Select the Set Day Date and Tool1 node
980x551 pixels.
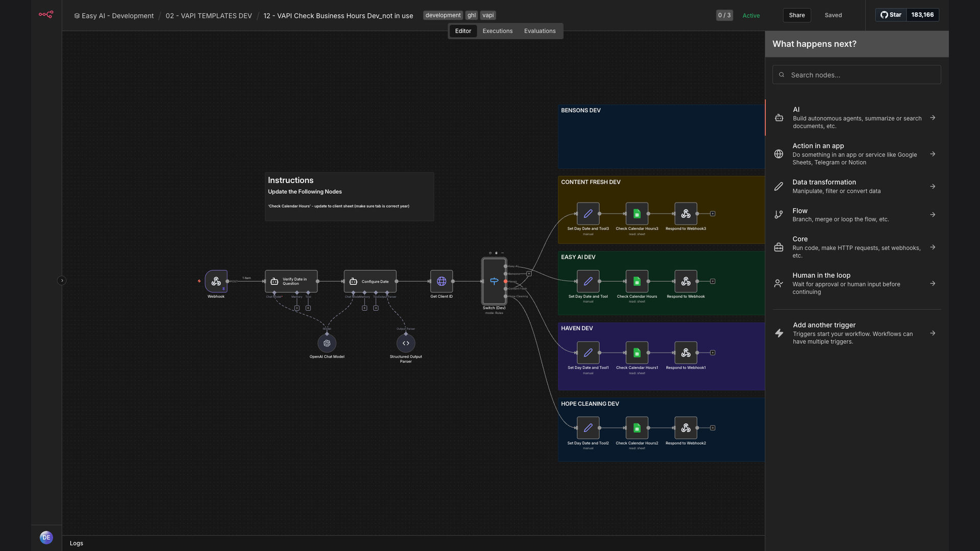[x=588, y=353]
